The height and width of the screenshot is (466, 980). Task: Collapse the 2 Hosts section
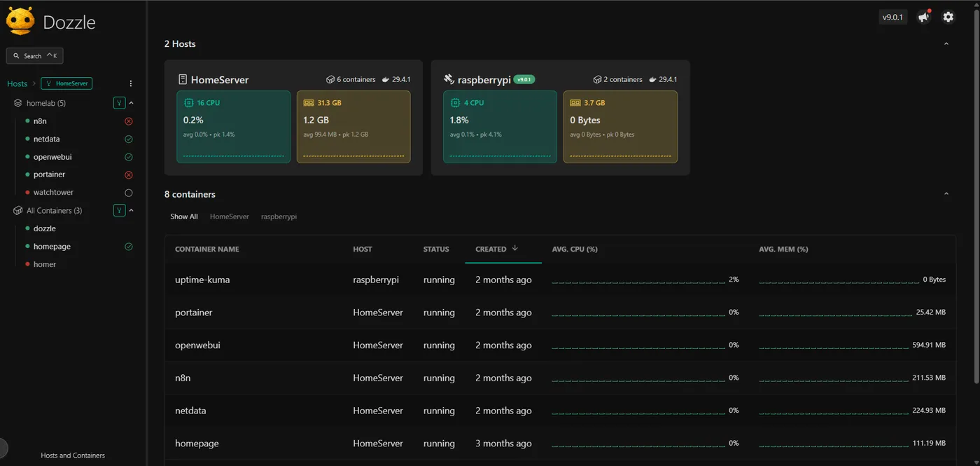(x=946, y=43)
